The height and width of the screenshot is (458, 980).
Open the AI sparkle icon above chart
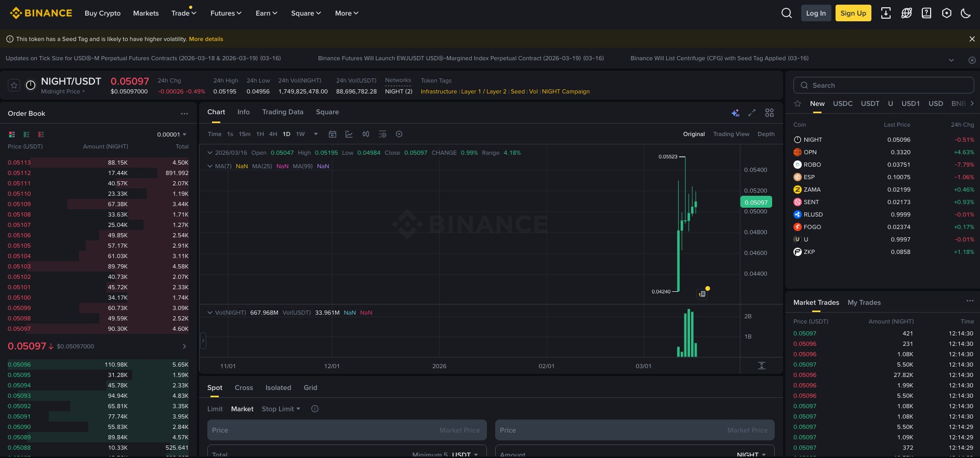coord(735,113)
